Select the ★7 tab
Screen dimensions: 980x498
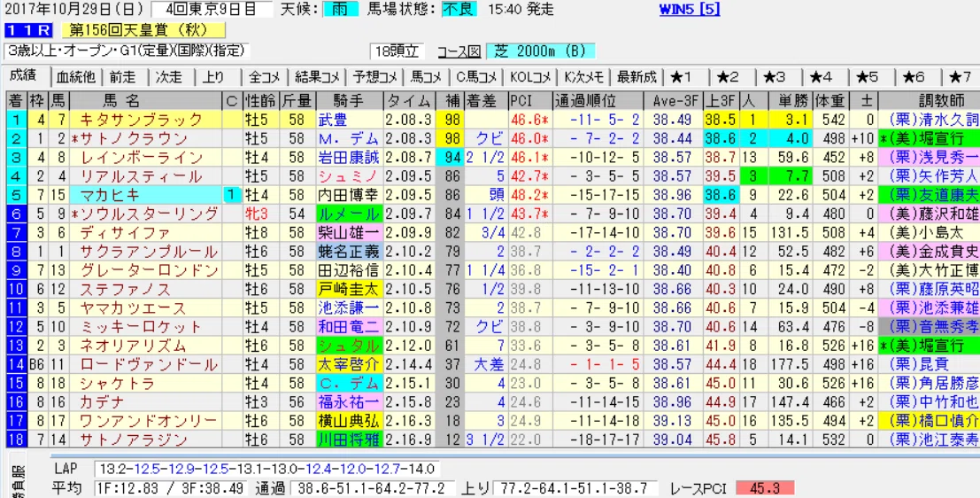pyautogui.click(x=961, y=78)
